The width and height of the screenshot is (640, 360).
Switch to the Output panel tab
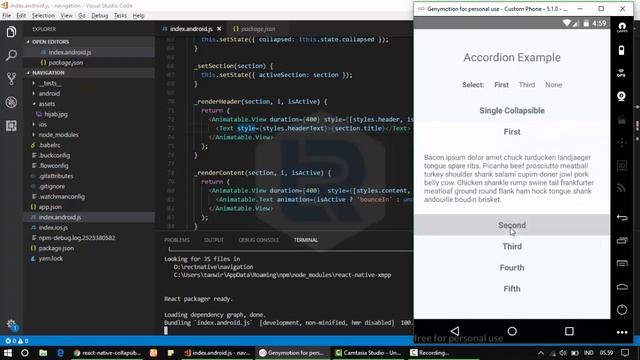(213, 240)
